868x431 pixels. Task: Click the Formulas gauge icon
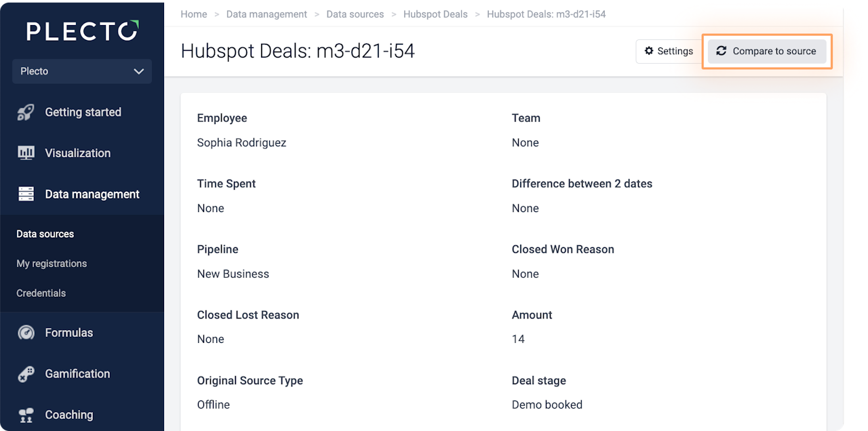click(26, 333)
